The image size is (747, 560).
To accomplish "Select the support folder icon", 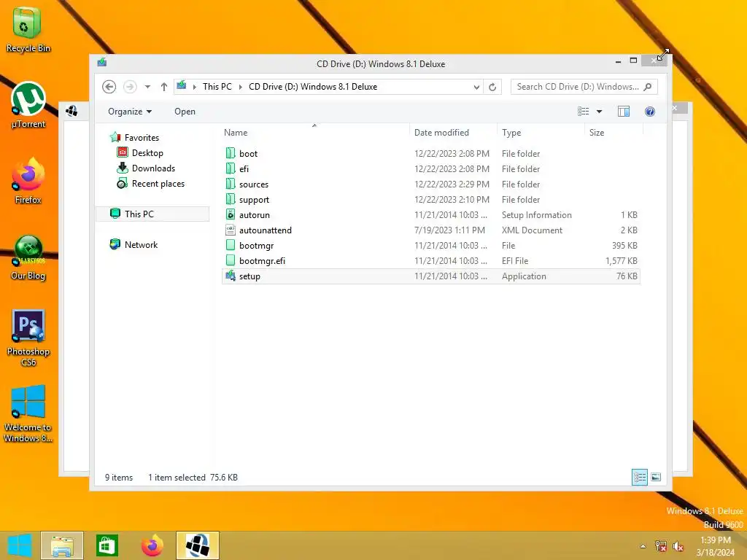I will coord(231,200).
